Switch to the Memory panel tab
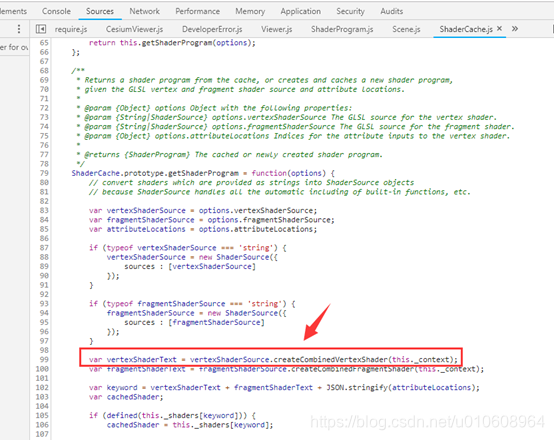 [x=250, y=11]
